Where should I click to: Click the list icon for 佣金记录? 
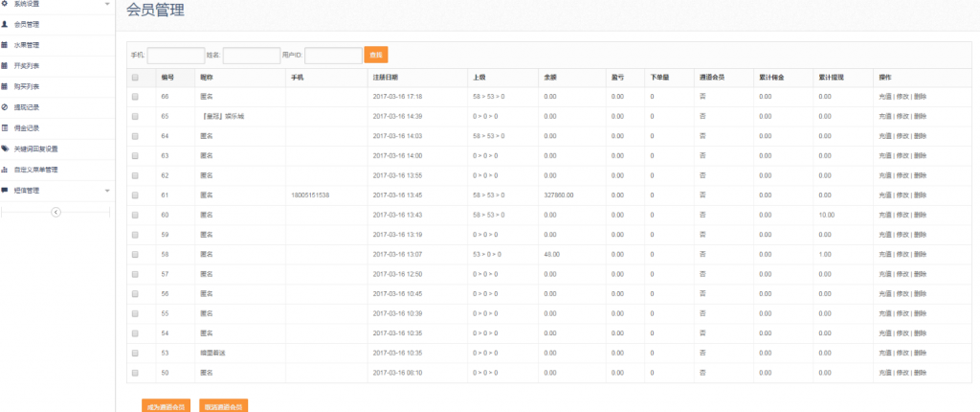pos(5,127)
